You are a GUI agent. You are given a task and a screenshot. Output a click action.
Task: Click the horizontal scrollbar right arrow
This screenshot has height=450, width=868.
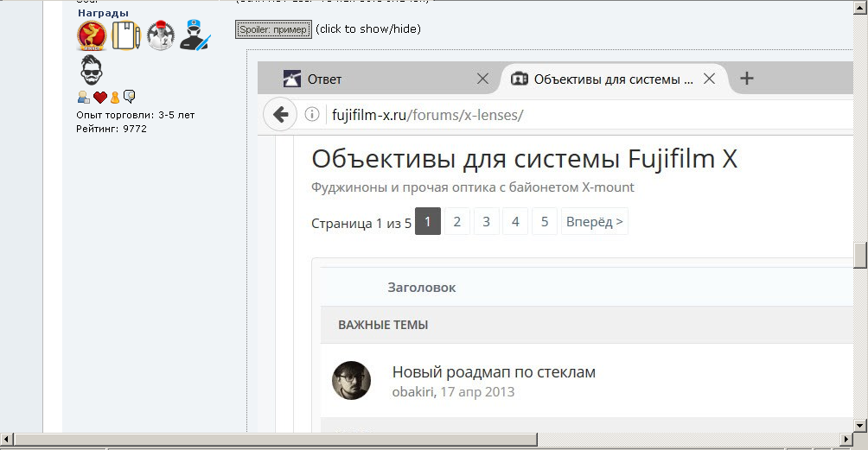846,440
